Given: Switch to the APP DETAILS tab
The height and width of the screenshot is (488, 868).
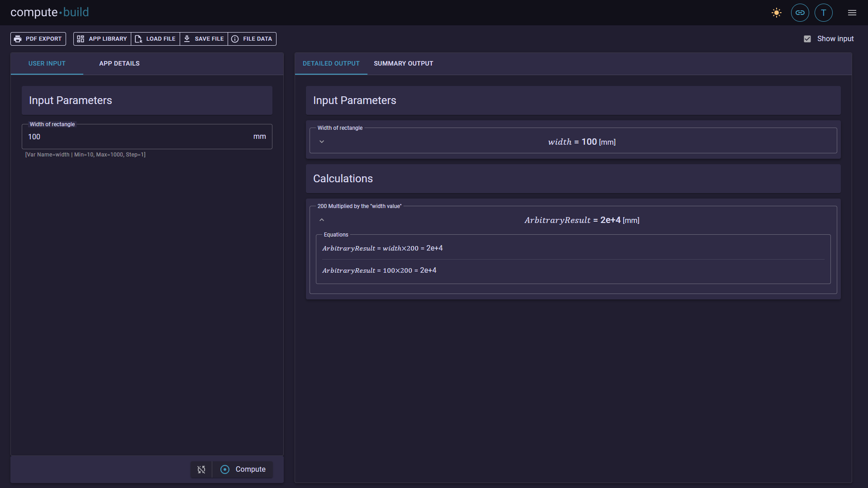Looking at the screenshot, I should [x=119, y=63].
